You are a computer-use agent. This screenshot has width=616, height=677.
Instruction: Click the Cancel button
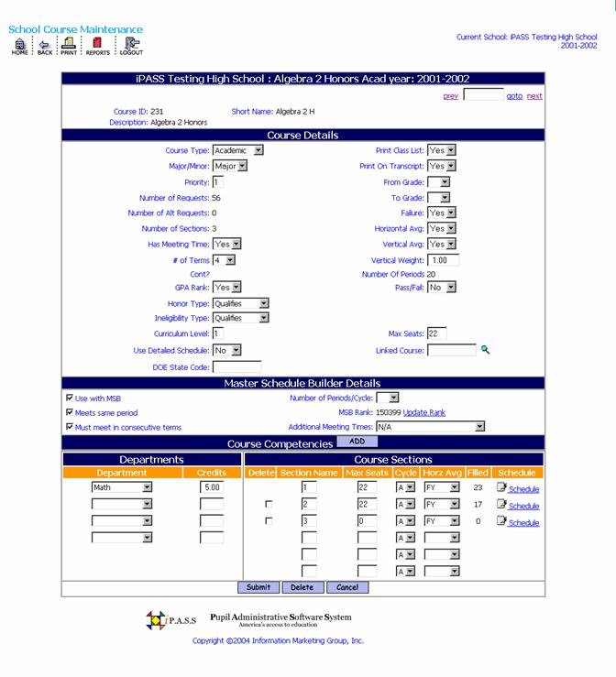347,587
